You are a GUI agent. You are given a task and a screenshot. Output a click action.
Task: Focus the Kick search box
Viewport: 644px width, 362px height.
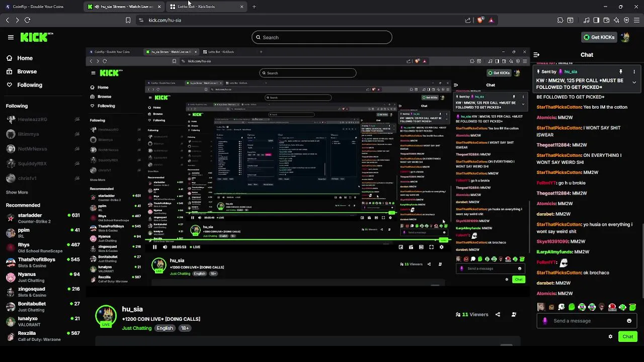tap(322, 37)
